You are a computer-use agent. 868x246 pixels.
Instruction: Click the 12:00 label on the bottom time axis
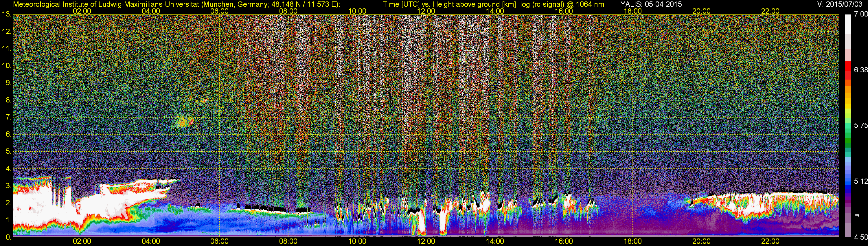(426, 241)
